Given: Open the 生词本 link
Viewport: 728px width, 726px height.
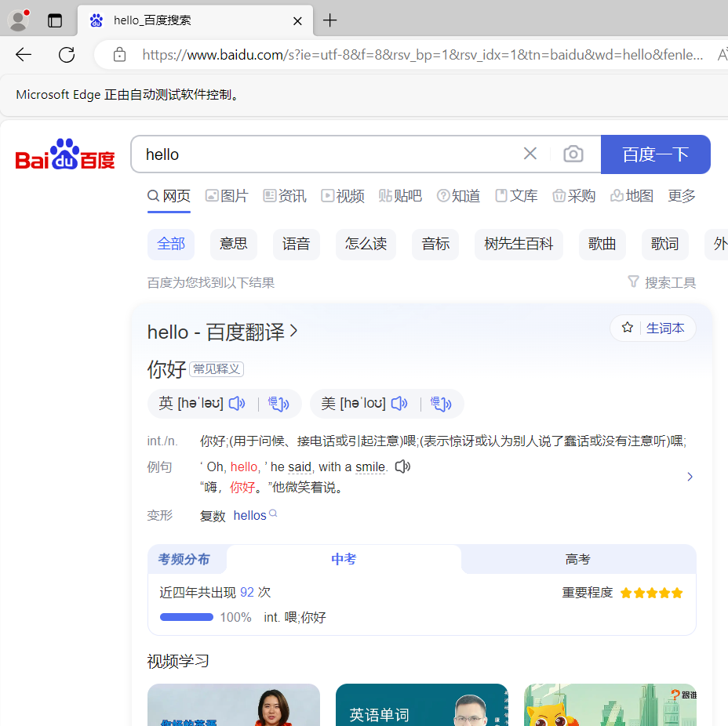Looking at the screenshot, I should (665, 328).
